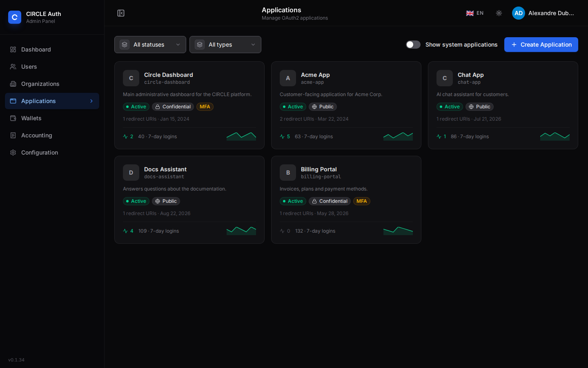Click the chat-app slug text
The image size is (588, 368).
click(x=469, y=82)
